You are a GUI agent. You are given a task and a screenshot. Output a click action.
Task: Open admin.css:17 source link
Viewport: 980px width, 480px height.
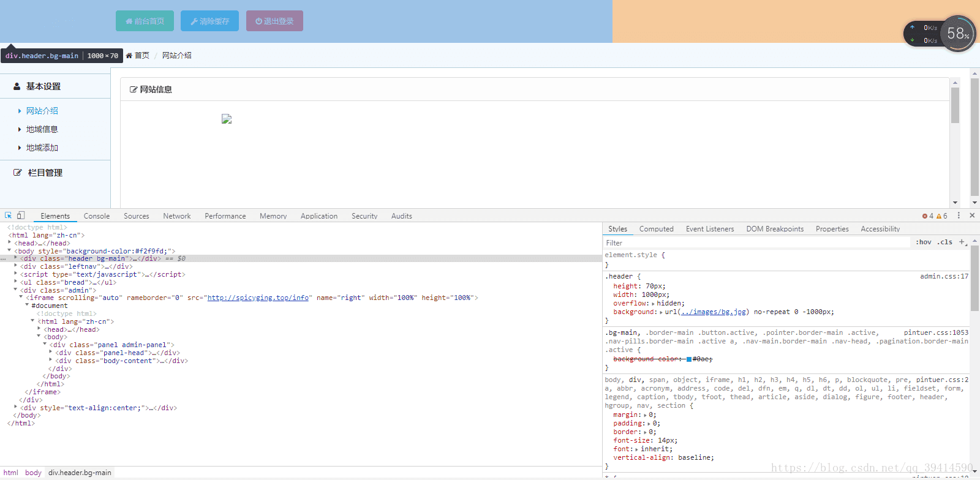point(944,276)
